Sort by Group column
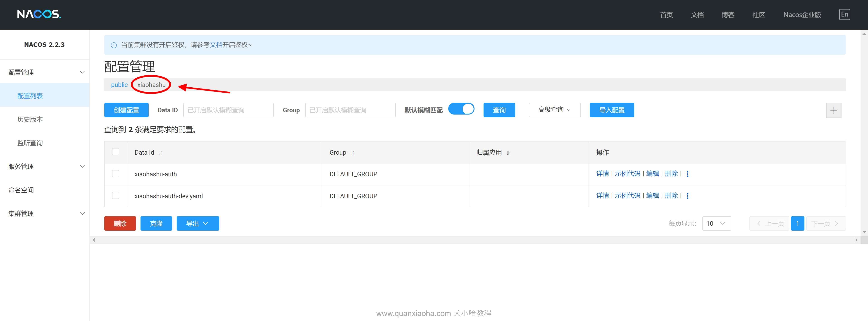 [x=353, y=153]
